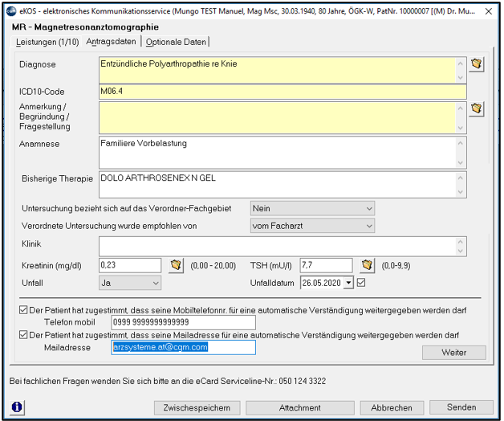The width and height of the screenshot is (504, 421).
Task: Click the Abbrechen button
Action: pyautogui.click(x=392, y=408)
